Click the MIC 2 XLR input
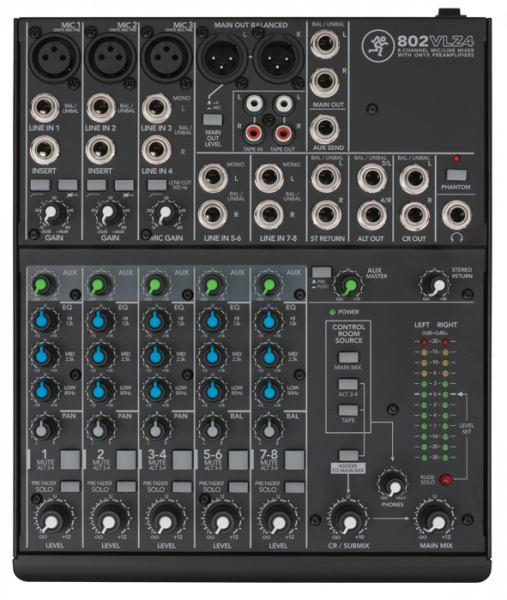This screenshot has width=507, height=600. click(109, 56)
